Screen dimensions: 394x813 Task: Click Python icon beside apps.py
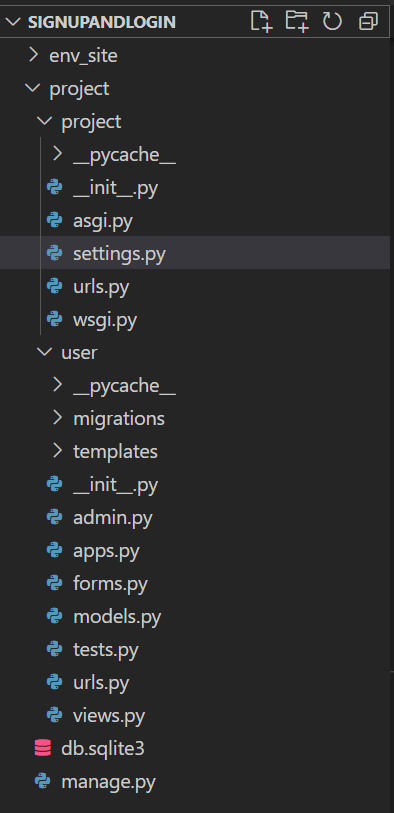tap(54, 550)
